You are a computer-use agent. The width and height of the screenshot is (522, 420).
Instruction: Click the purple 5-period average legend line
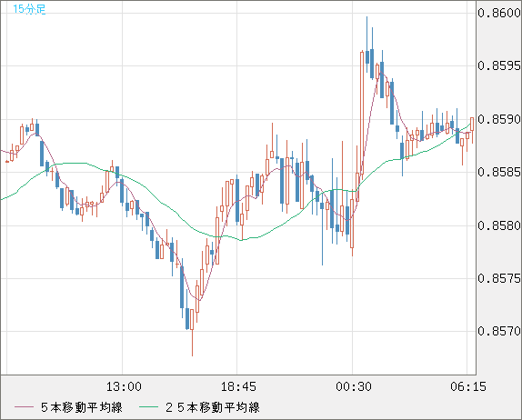pos(25,407)
